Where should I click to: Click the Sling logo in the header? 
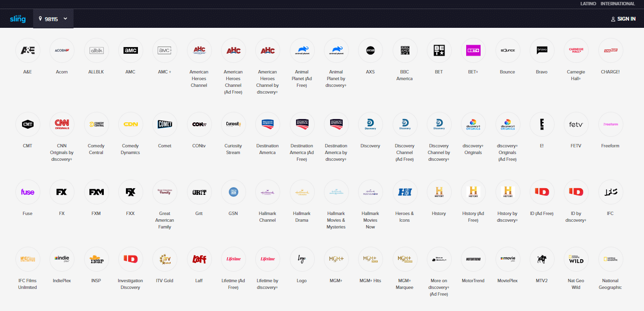click(x=18, y=19)
